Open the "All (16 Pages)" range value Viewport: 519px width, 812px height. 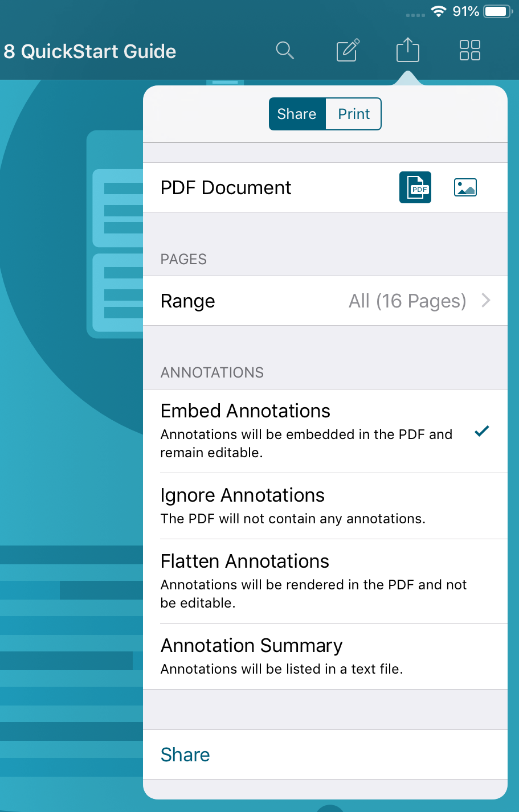(407, 301)
